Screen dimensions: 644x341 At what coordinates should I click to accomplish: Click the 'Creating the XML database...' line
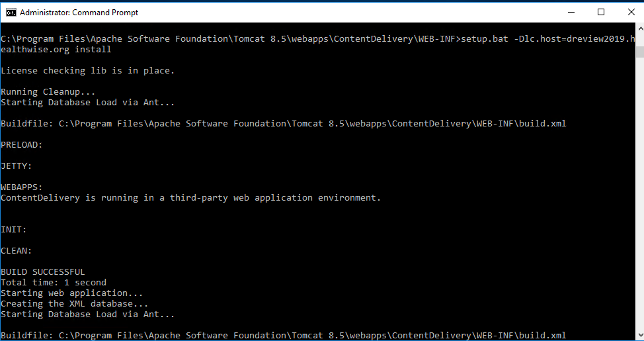coord(75,303)
